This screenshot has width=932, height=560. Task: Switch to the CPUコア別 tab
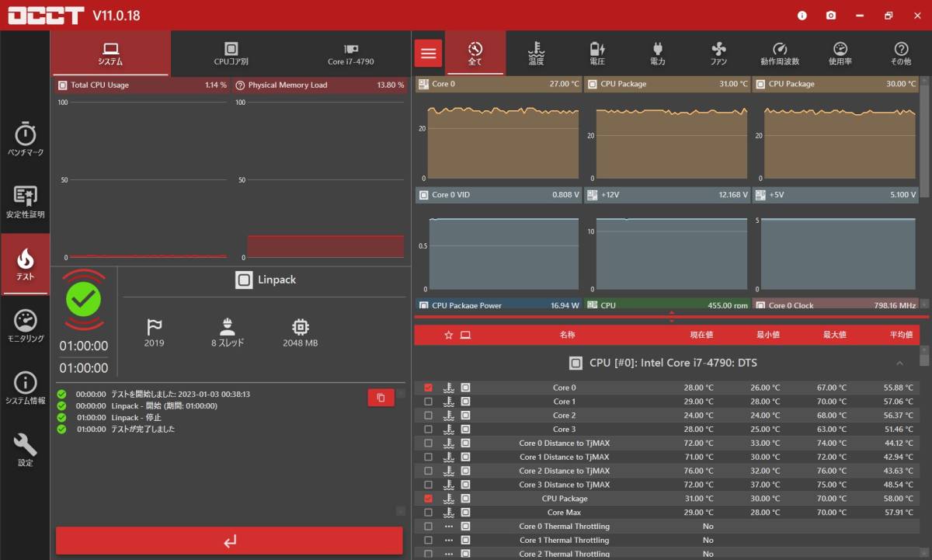tap(231, 54)
